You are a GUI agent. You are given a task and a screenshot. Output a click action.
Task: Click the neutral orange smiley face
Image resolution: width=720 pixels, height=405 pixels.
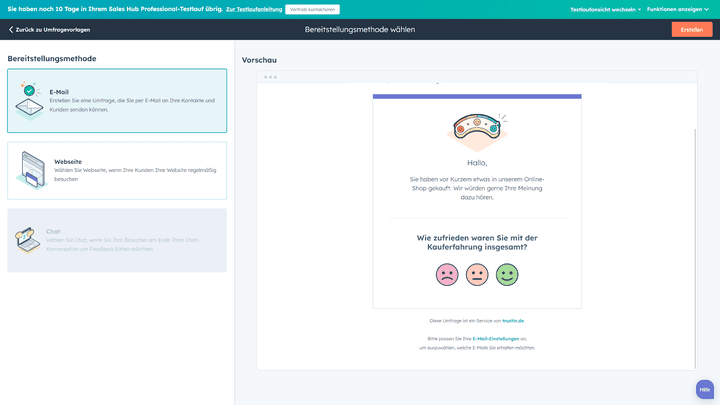pyautogui.click(x=477, y=274)
